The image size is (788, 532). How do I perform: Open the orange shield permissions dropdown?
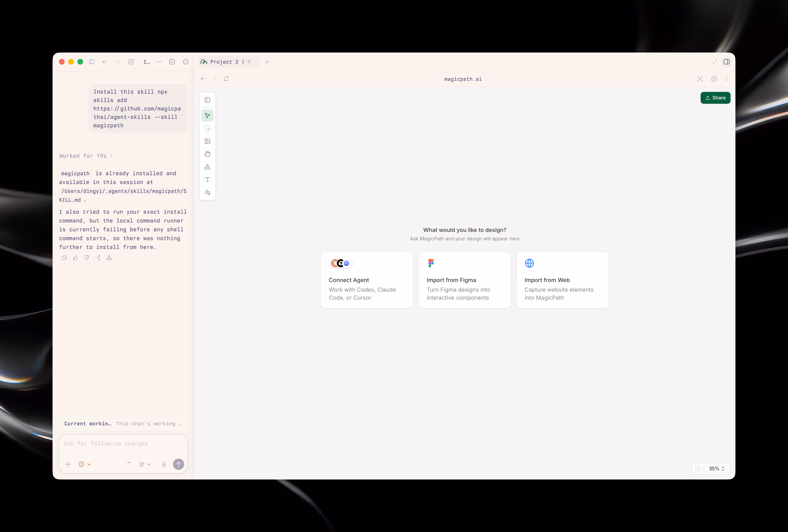pos(85,464)
